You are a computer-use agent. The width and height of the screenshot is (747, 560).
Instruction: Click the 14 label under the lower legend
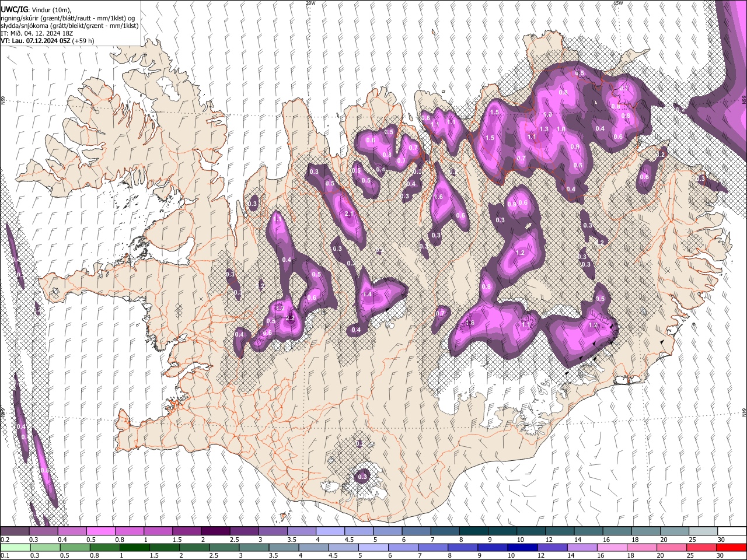coord(572,555)
